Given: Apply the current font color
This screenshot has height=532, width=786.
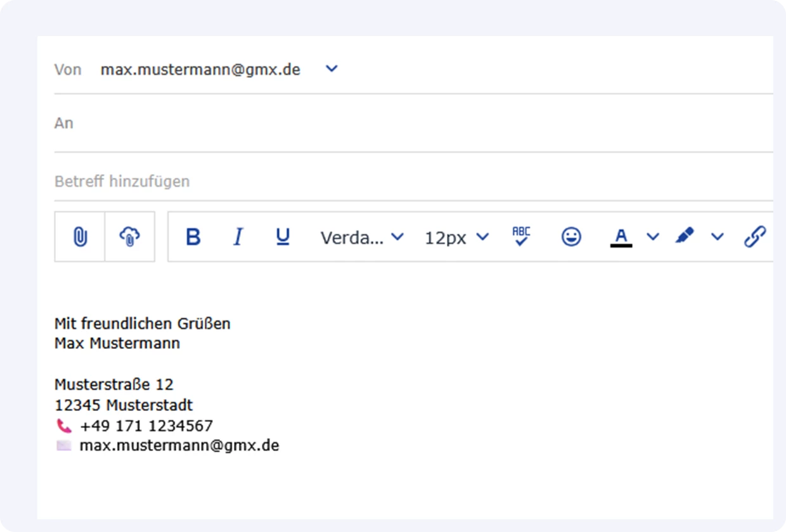Looking at the screenshot, I should [x=622, y=236].
